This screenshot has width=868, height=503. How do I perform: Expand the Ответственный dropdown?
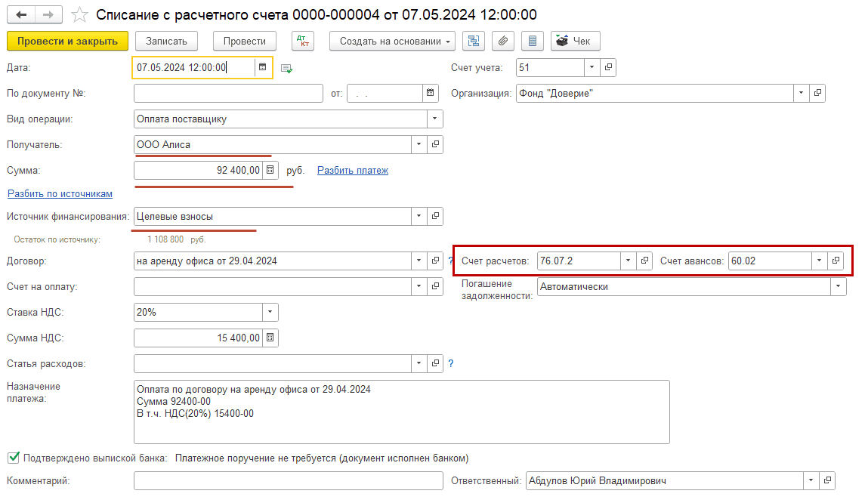(811, 481)
